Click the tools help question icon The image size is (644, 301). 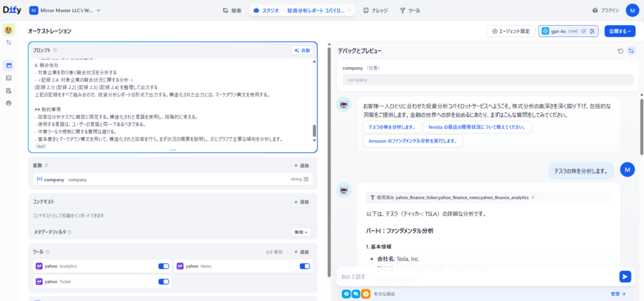click(x=48, y=252)
